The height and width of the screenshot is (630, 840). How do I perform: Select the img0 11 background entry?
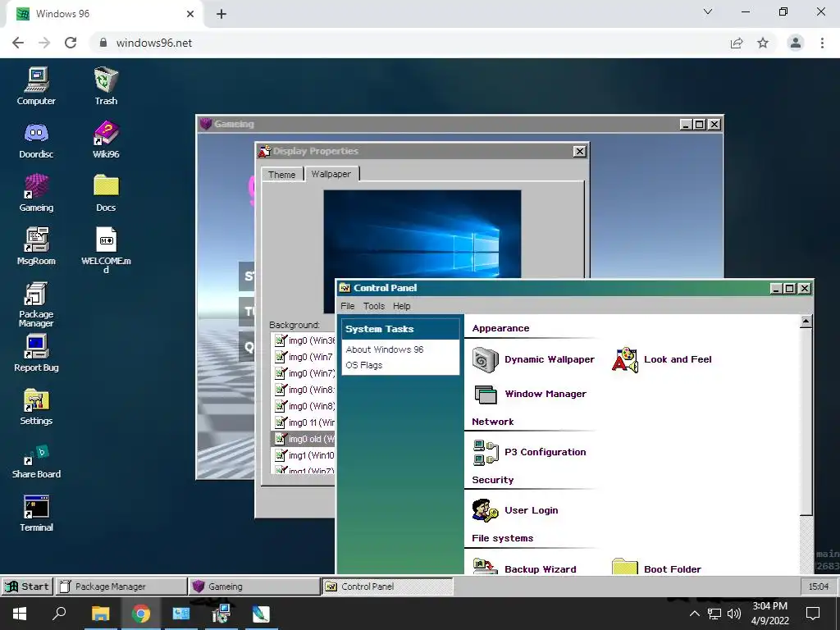click(304, 422)
